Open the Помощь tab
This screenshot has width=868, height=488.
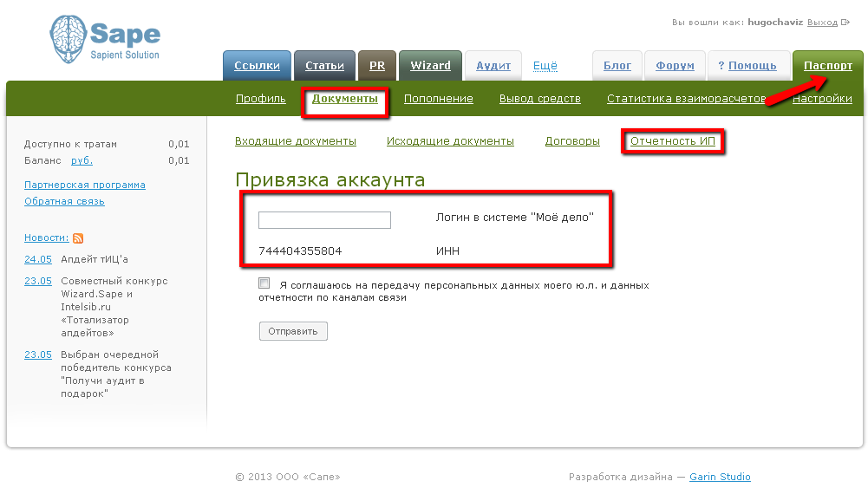point(747,66)
